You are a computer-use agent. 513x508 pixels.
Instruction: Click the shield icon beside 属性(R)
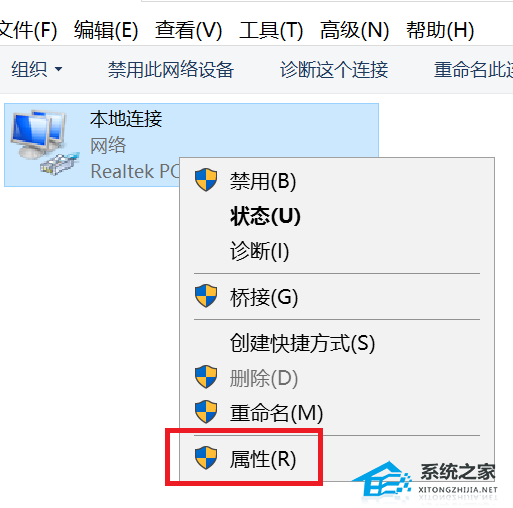(206, 458)
